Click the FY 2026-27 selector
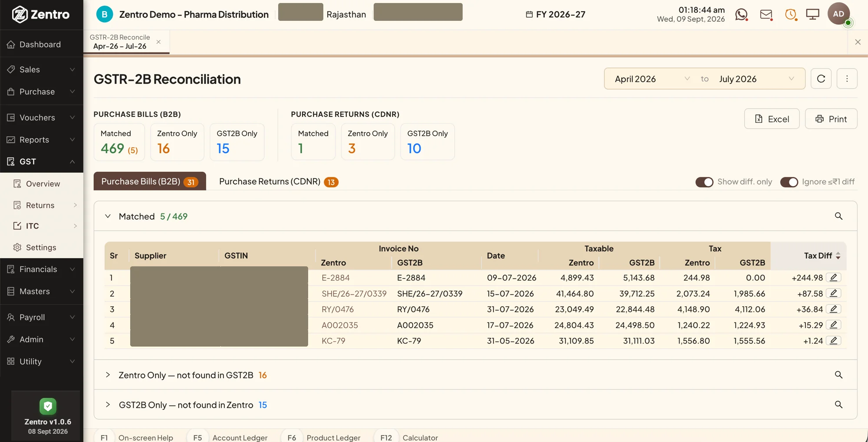Image resolution: width=868 pixels, height=442 pixels. pyautogui.click(x=556, y=14)
